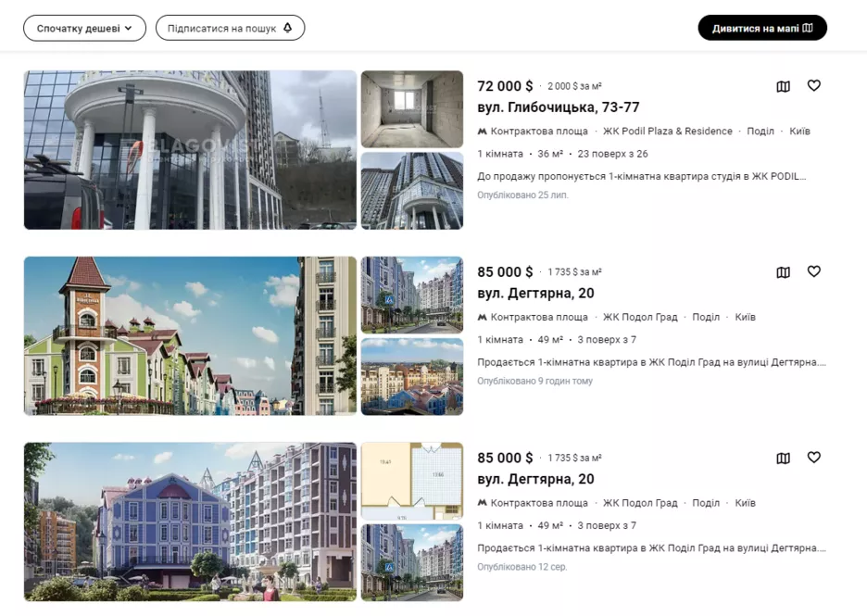Click the chevron arrow on sort dropdown
The image size is (867, 616).
(129, 29)
